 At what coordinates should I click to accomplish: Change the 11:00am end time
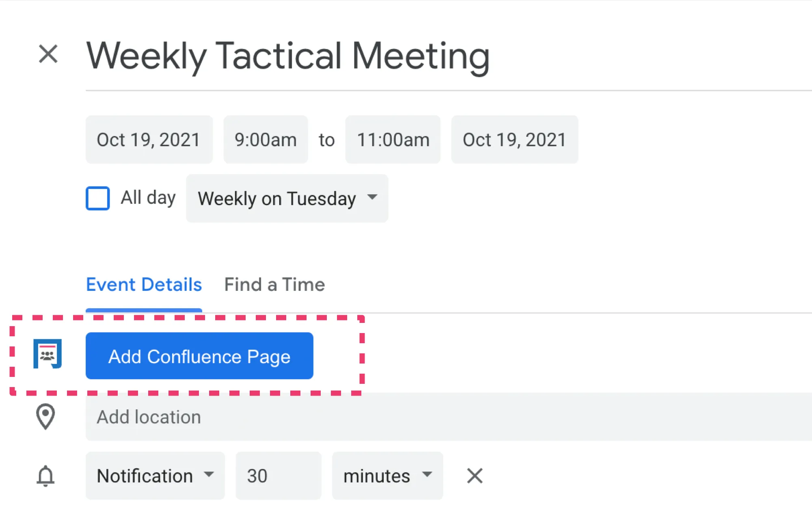pyautogui.click(x=392, y=139)
